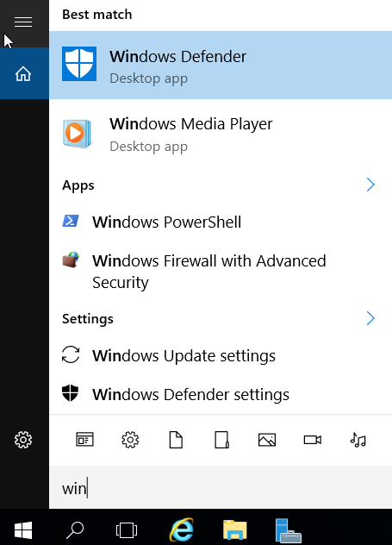Viewport: 392px width, 545px height.
Task: Filter results by Apps
Action: [x=84, y=440]
